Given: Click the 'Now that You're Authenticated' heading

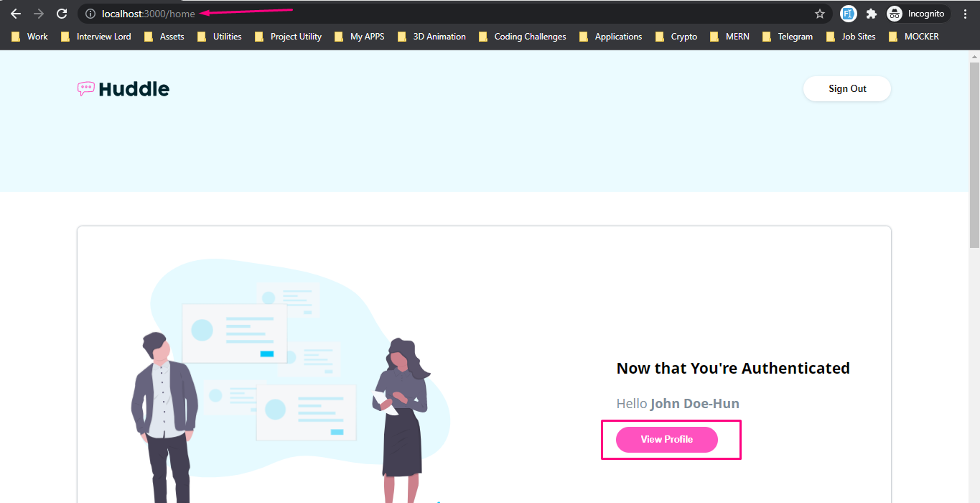Looking at the screenshot, I should pyautogui.click(x=733, y=368).
